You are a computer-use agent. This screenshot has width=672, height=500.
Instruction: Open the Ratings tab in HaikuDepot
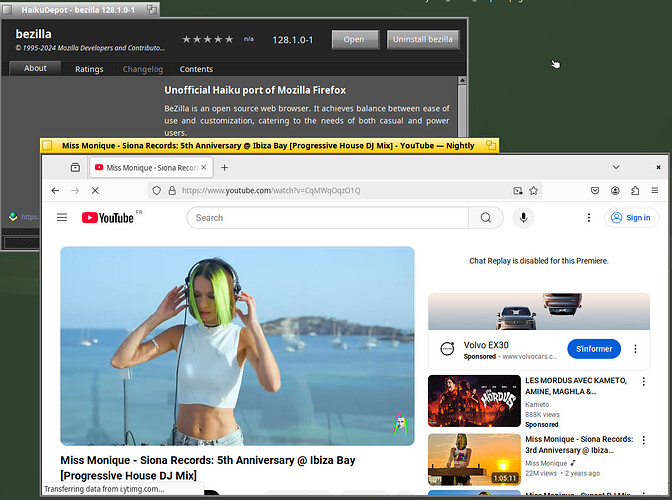click(89, 69)
